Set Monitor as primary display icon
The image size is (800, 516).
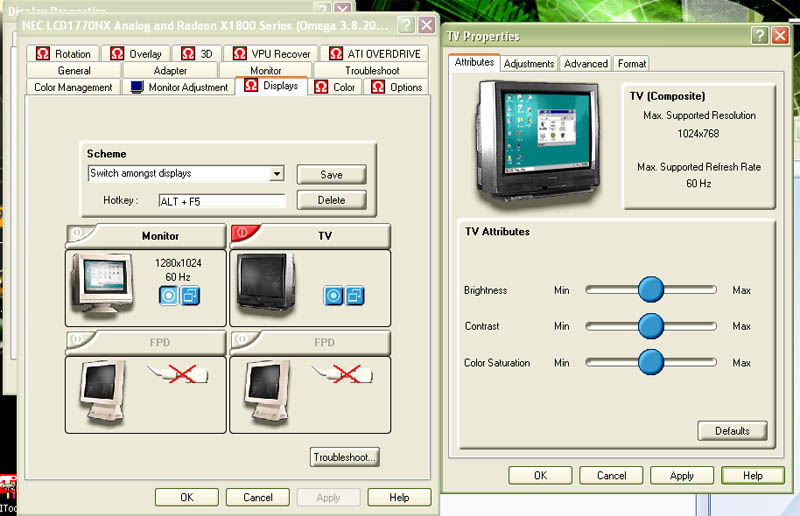pyautogui.click(x=169, y=296)
